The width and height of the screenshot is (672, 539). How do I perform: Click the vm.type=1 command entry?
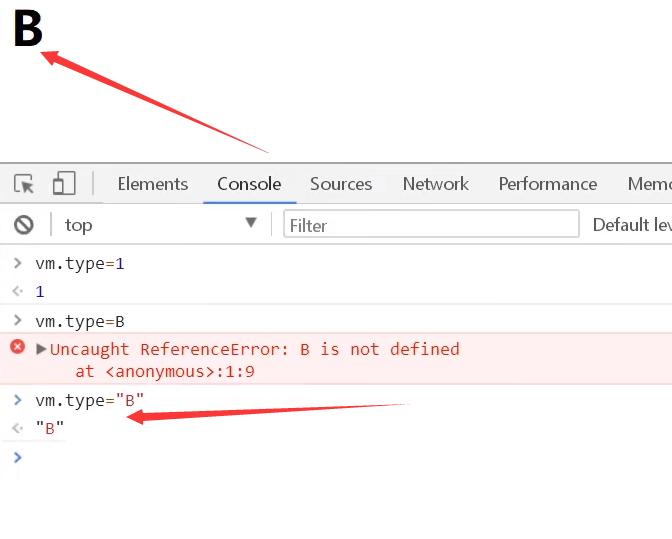[80, 265]
